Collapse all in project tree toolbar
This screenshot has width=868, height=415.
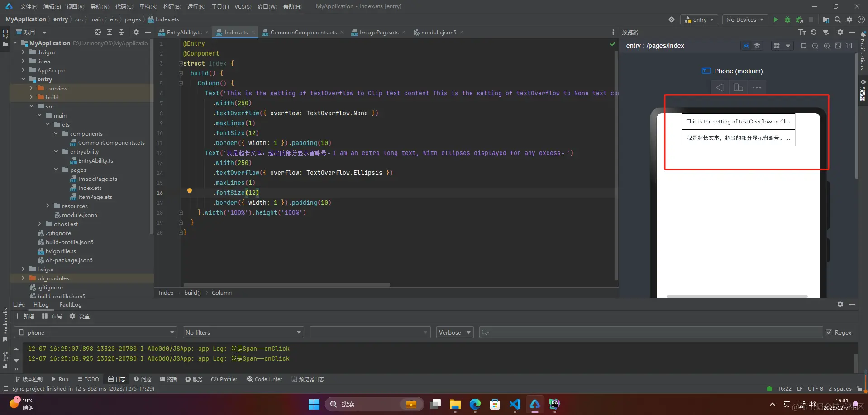pyautogui.click(x=121, y=32)
